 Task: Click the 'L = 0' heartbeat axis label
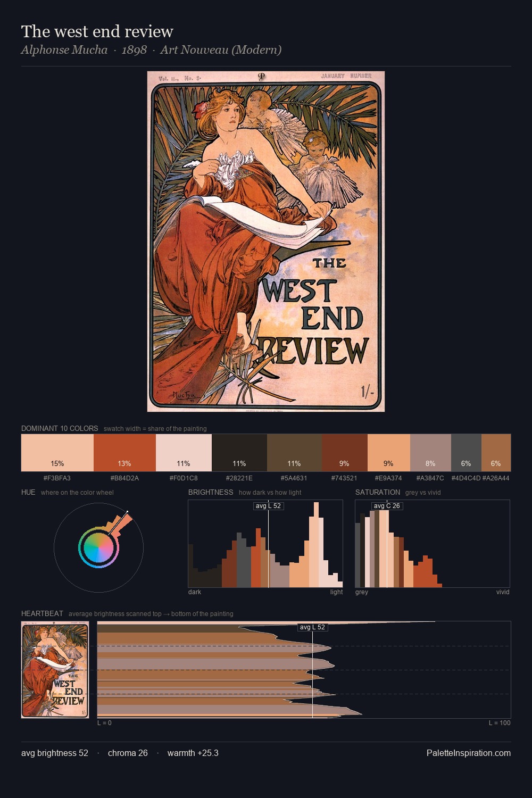point(104,723)
